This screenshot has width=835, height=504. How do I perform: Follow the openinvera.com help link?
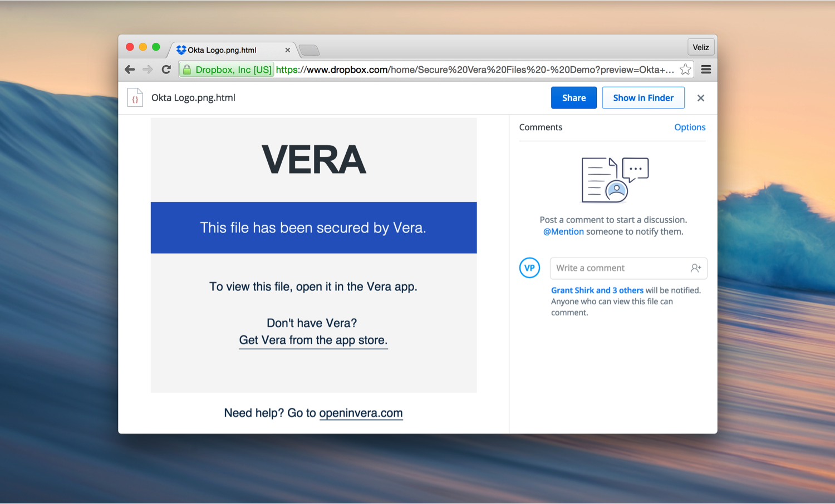click(x=361, y=413)
